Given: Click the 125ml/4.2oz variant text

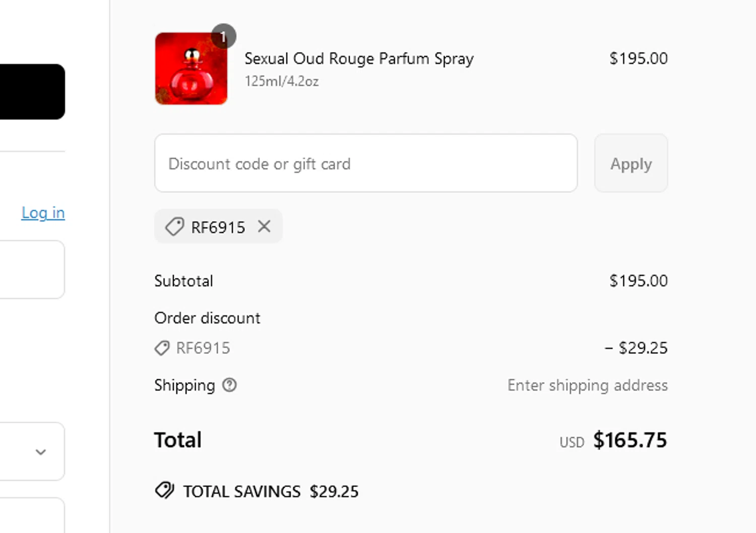Looking at the screenshot, I should (282, 81).
